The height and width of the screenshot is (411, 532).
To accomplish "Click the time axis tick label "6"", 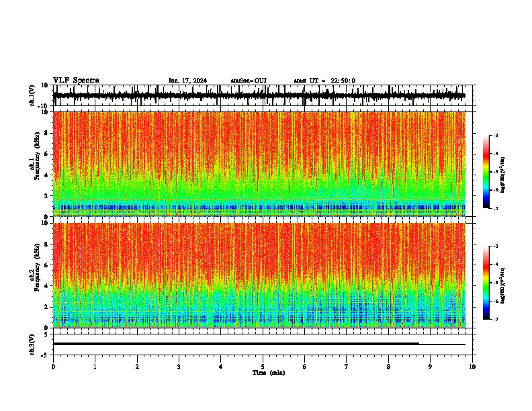I will (x=305, y=367).
